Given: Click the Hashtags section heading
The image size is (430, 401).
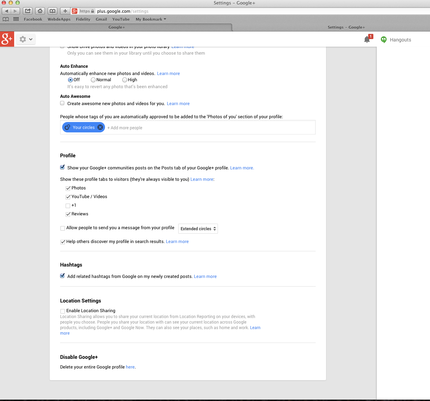Looking at the screenshot, I should coord(71,265).
